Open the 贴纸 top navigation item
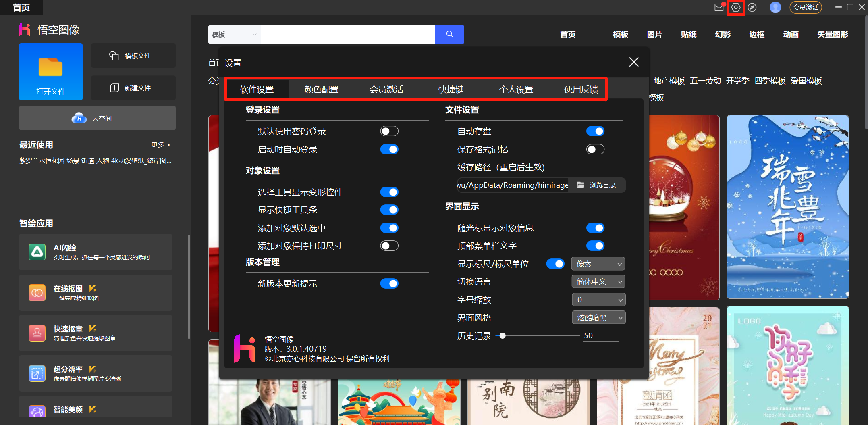Viewport: 868px width, 425px height. tap(689, 35)
